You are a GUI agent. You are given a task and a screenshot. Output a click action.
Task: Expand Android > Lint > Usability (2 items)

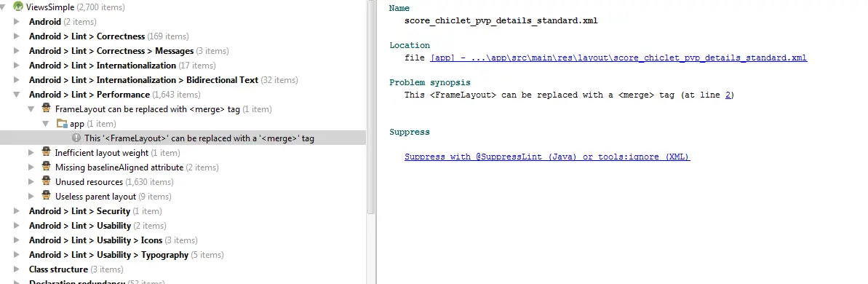click(x=17, y=225)
